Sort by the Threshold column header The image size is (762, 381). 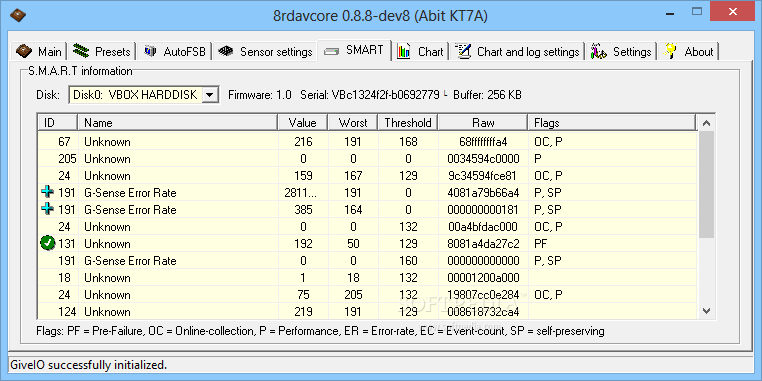click(408, 122)
